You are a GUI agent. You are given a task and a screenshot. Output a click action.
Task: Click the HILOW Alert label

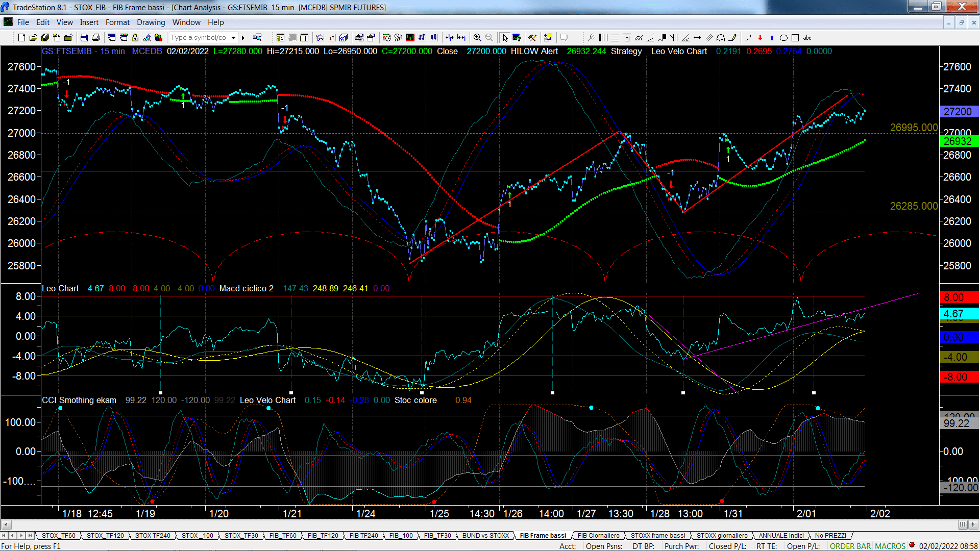[x=534, y=51]
